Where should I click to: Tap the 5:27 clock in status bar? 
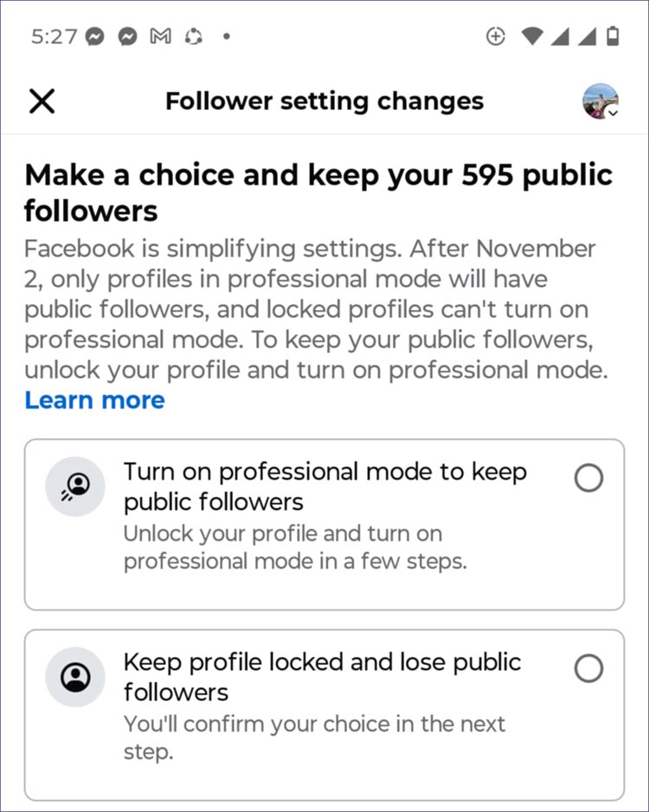(x=54, y=36)
